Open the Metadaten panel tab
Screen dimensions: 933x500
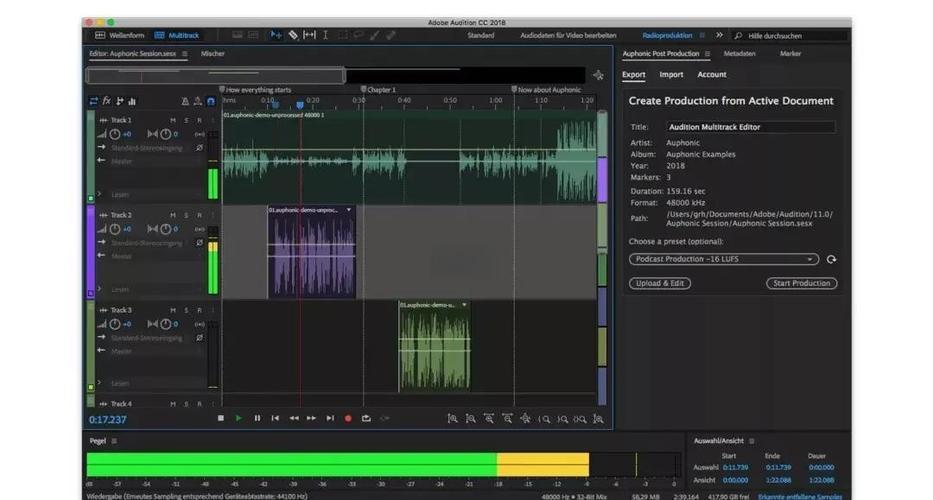[740, 54]
